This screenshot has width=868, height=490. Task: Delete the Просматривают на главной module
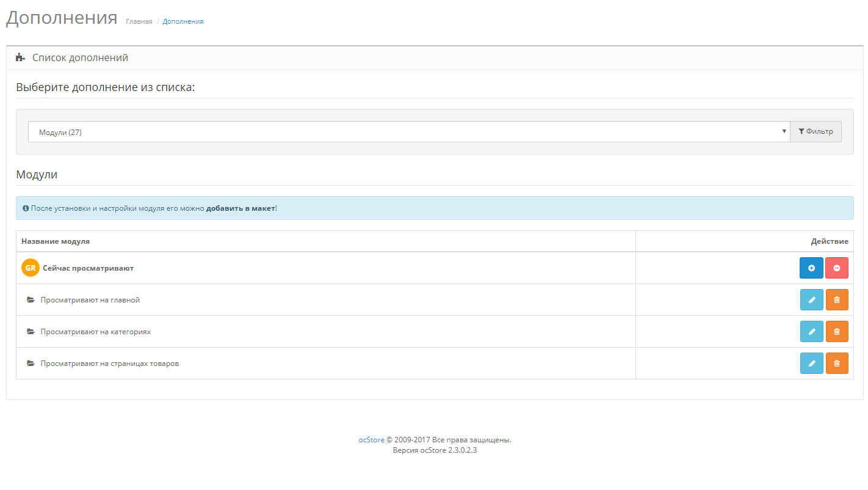tap(837, 299)
